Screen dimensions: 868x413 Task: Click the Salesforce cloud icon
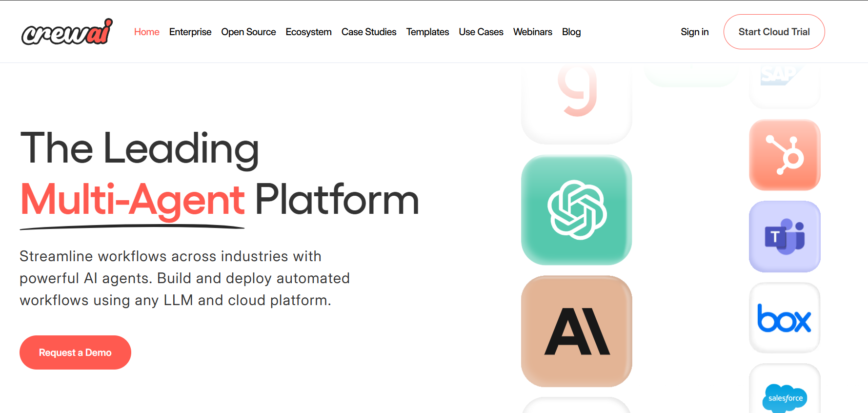coord(785,397)
